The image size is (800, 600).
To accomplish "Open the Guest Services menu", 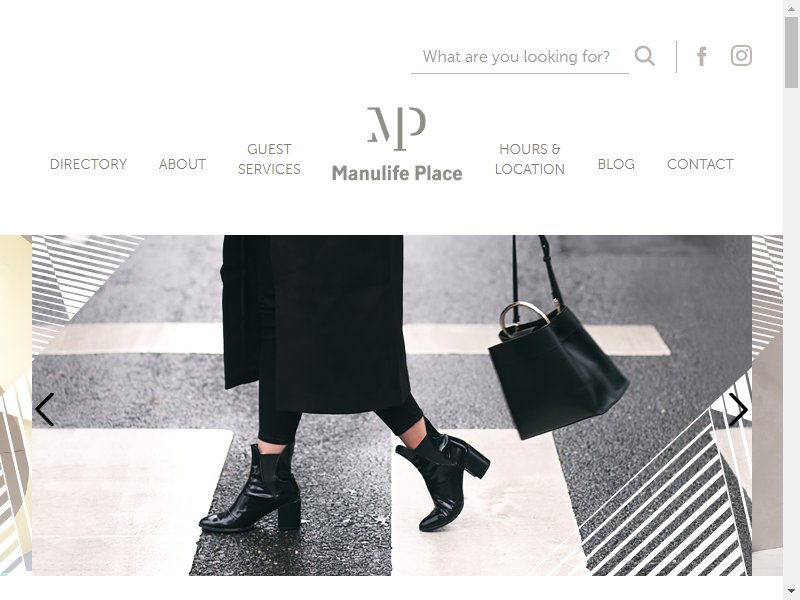I will 269,159.
